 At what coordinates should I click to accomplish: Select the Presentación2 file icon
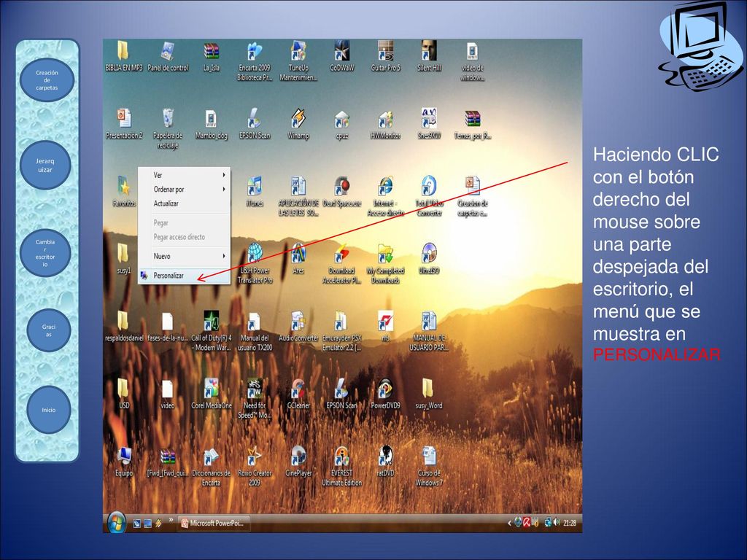[x=124, y=119]
